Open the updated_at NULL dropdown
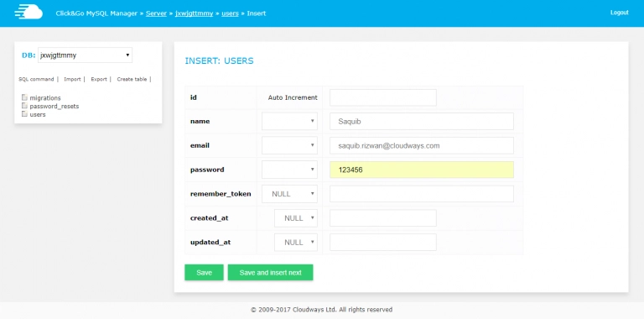The width and height of the screenshot is (644, 319). pyautogui.click(x=296, y=242)
